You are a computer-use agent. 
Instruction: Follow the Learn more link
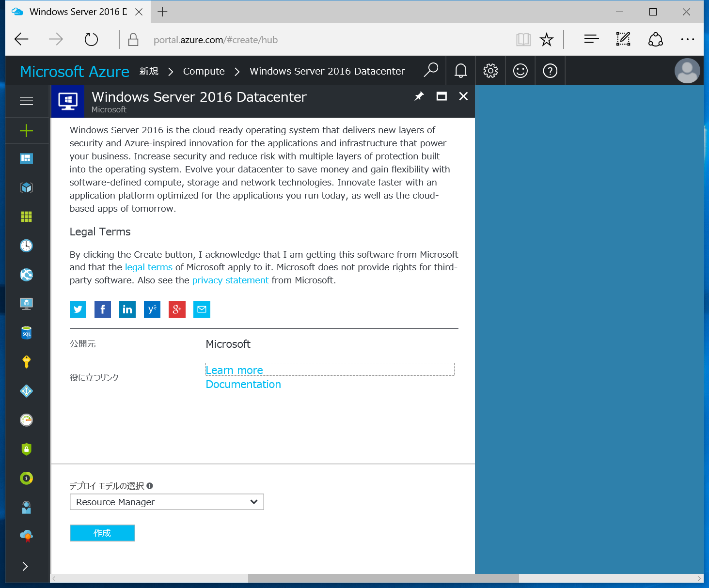[x=235, y=370]
